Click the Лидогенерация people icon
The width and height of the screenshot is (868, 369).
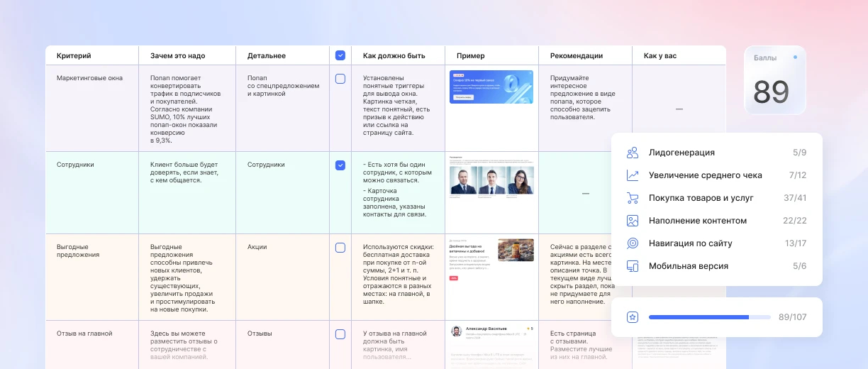click(x=633, y=153)
